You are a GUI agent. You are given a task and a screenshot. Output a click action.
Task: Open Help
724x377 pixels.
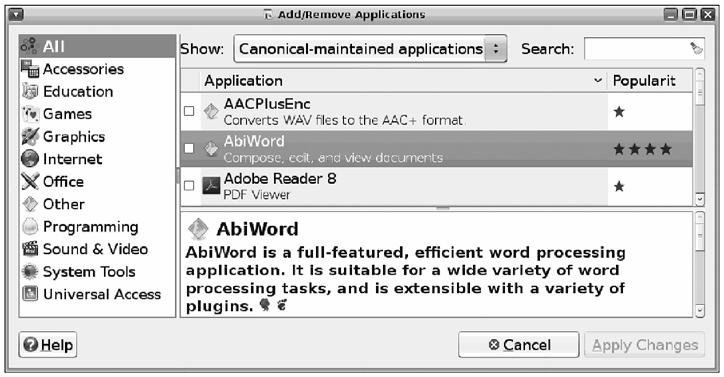(48, 345)
